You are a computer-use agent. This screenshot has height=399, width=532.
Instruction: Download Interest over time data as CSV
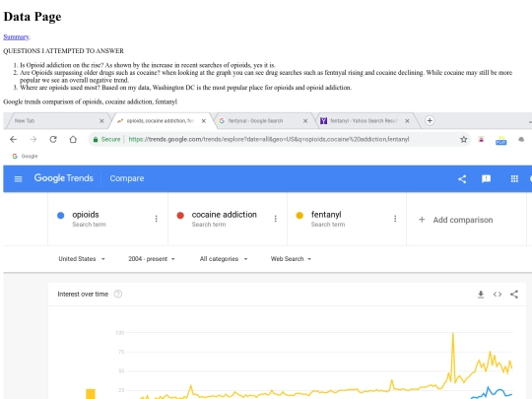(x=481, y=295)
